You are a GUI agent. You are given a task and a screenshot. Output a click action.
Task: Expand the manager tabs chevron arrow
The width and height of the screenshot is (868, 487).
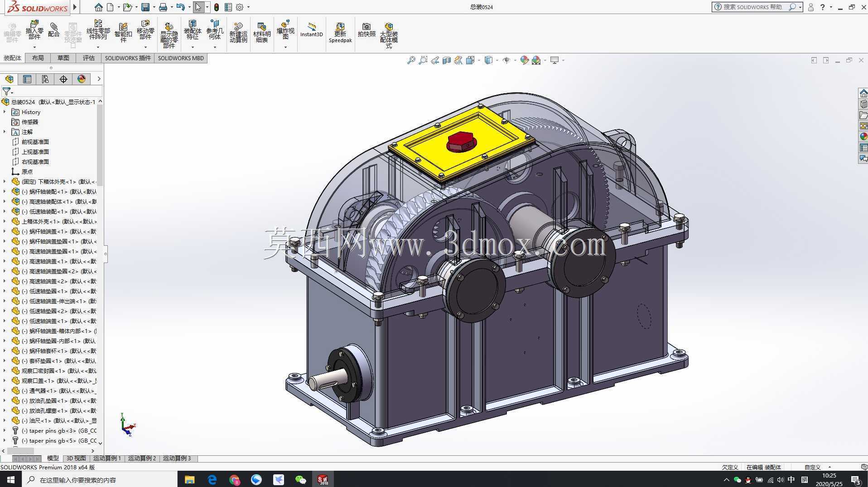point(99,79)
